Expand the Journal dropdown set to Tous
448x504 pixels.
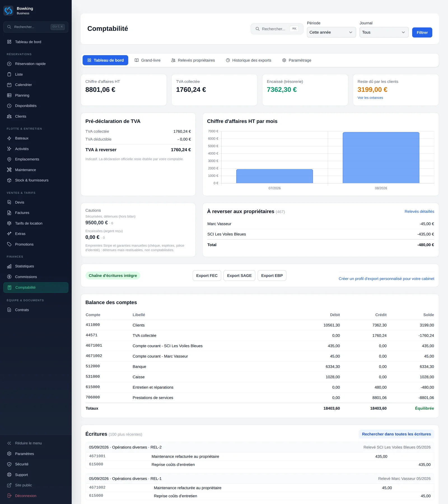[384, 32]
